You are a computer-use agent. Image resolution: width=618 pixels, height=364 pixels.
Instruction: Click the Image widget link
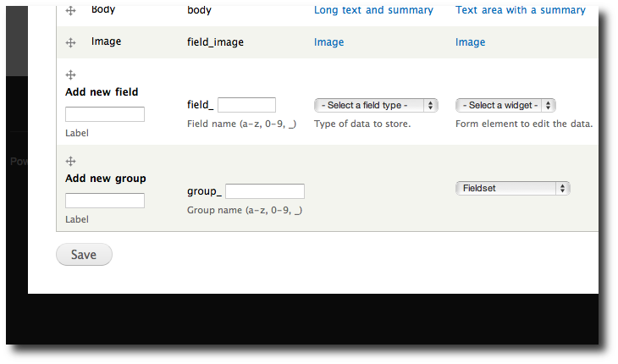tap(470, 41)
